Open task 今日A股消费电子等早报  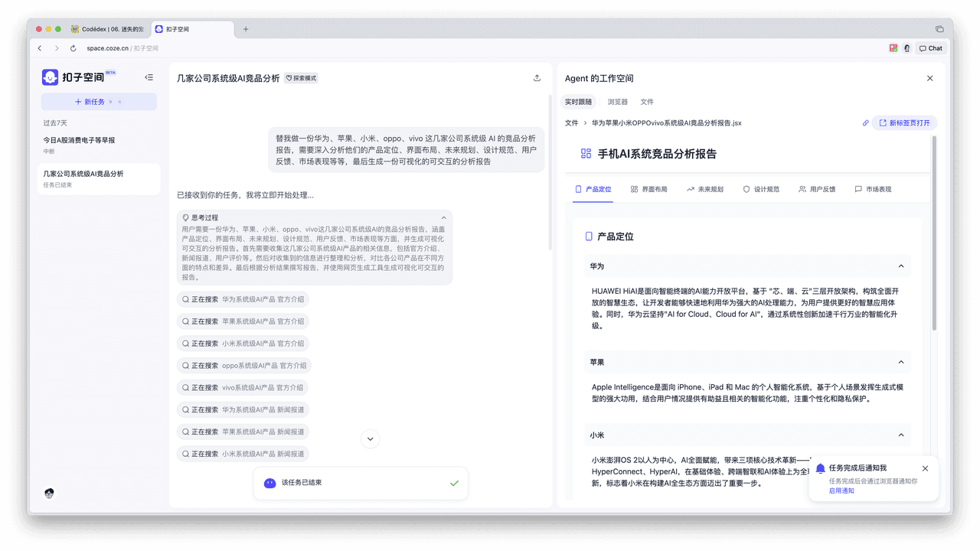pos(99,145)
